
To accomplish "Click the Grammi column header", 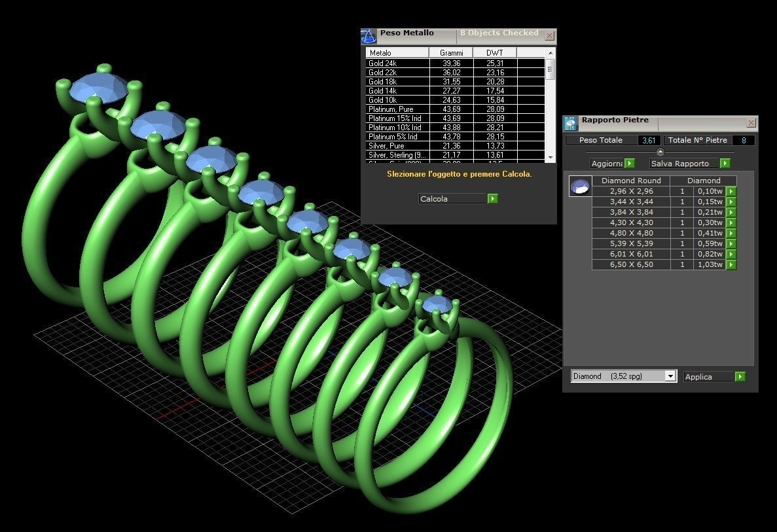I will tap(451, 52).
